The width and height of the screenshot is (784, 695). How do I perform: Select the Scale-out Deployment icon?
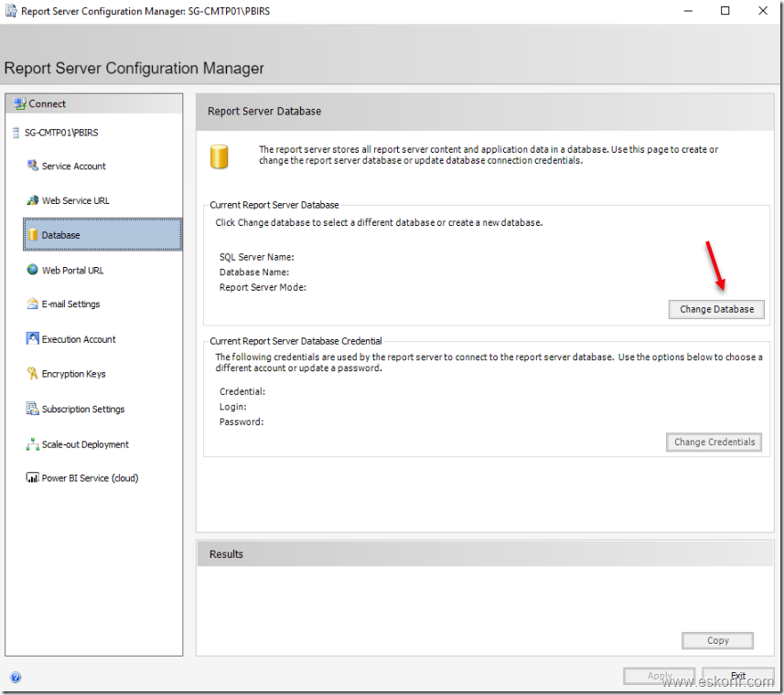33,444
